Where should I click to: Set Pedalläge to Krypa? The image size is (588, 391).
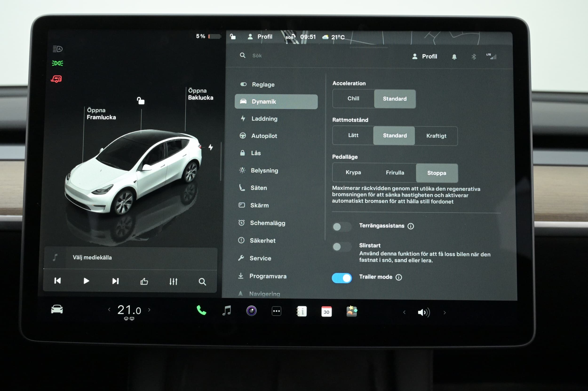point(354,172)
